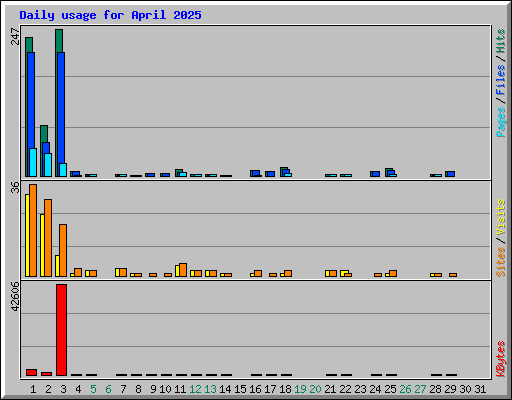This screenshot has width=512, height=400.
Task: Click the blue Files bar for day 16
Action: tap(256, 173)
